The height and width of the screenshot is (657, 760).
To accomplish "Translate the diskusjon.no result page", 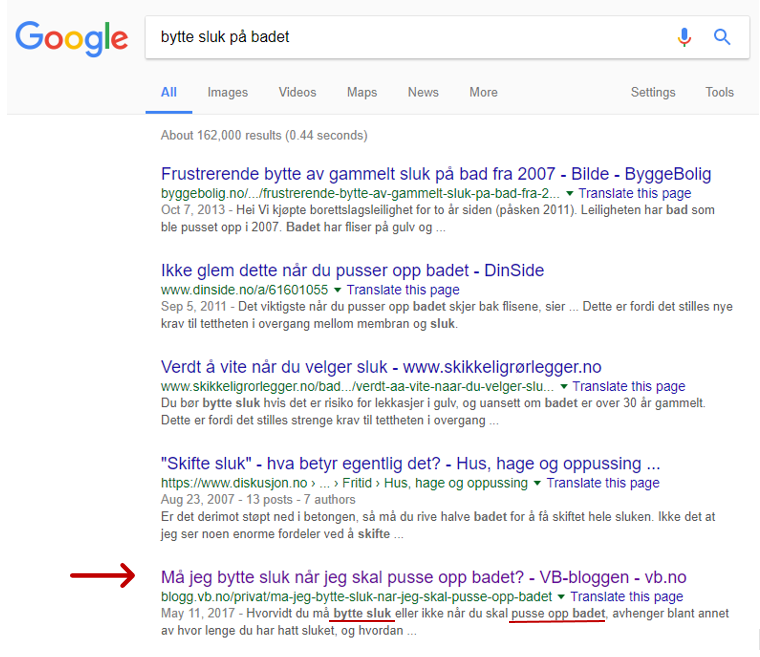I will (603, 483).
